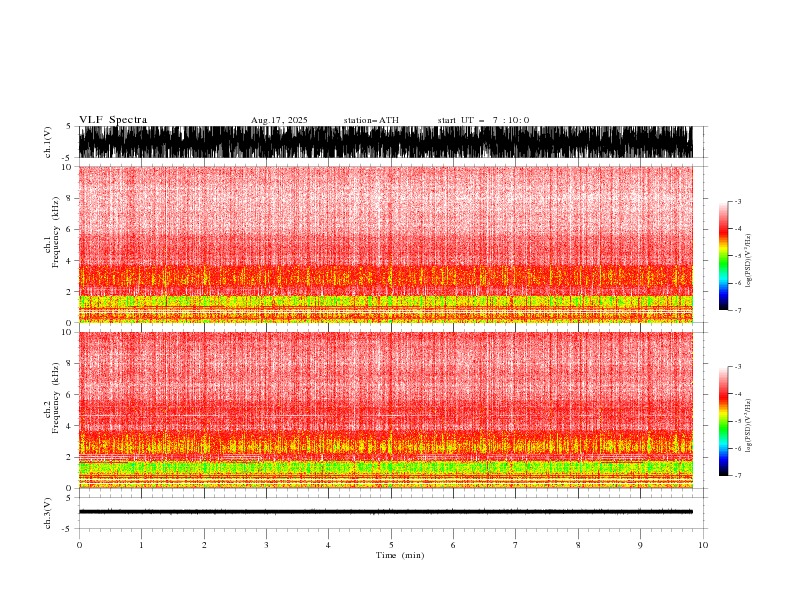Select the ch.2 "Frequency (kHz)" axis label
Image resolution: width=792 pixels, height=612 pixels.
coord(56,398)
